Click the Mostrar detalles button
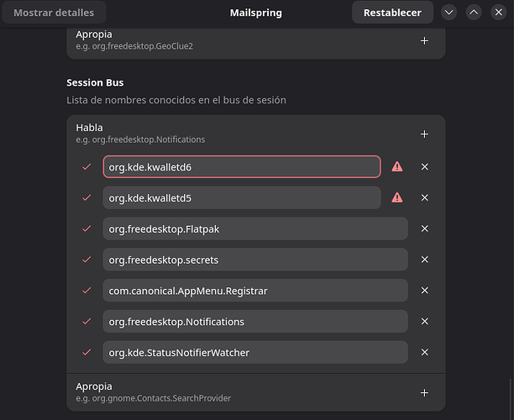514x420 pixels. coord(53,13)
